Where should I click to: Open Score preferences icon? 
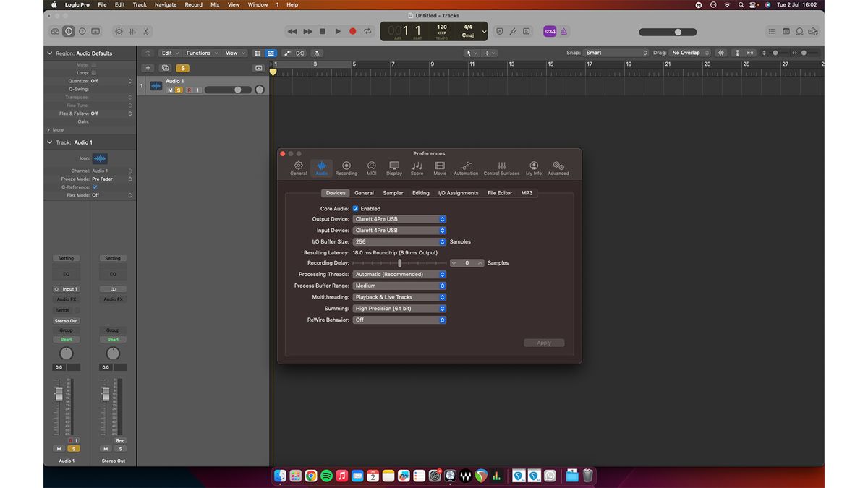coord(417,168)
